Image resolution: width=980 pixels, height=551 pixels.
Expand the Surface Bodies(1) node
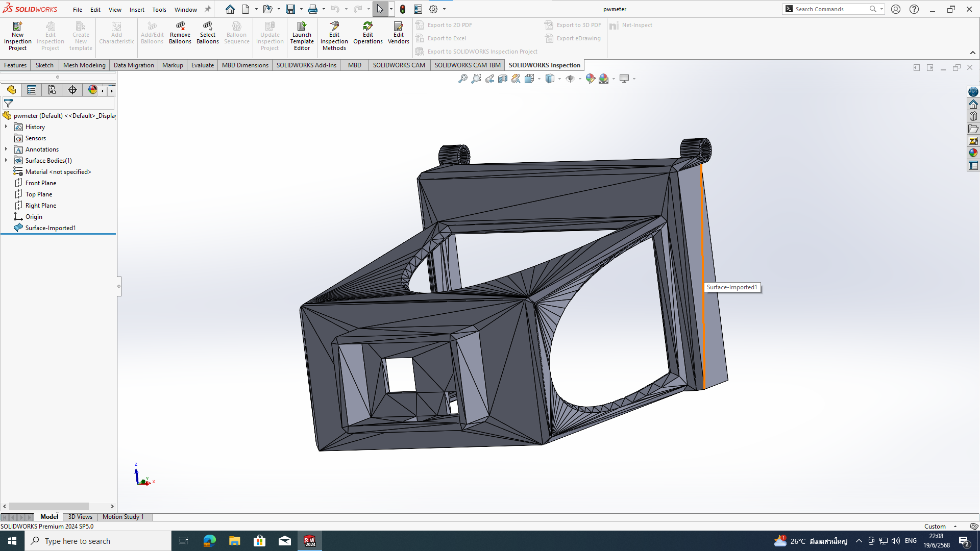click(6, 160)
